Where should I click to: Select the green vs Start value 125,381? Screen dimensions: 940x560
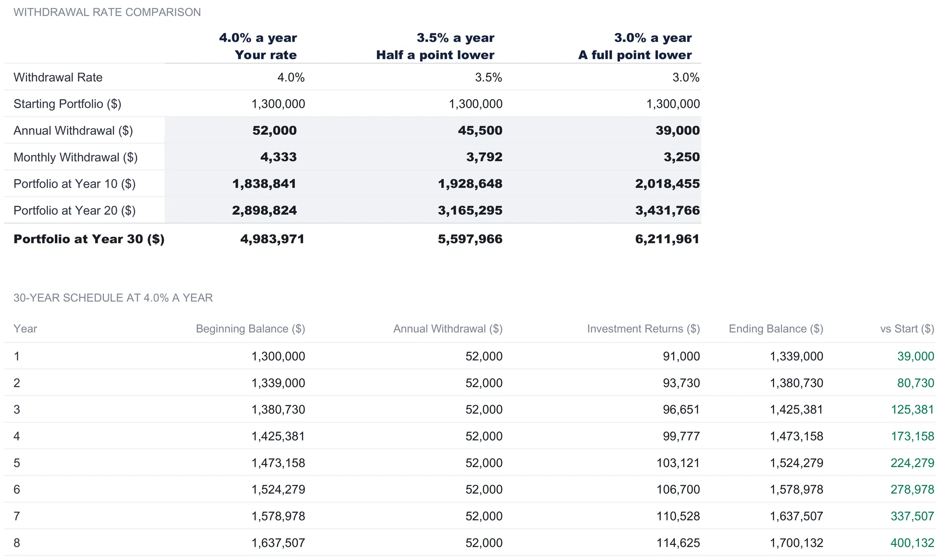pos(912,410)
